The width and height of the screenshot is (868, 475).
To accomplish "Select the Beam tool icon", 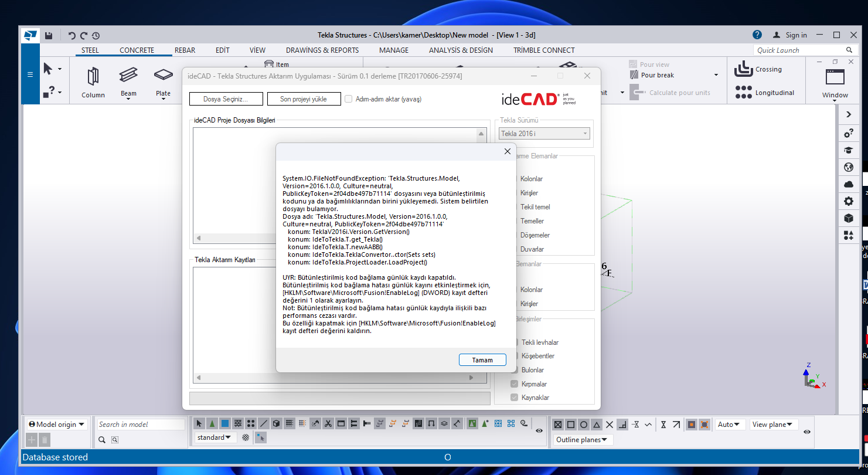I will tap(128, 75).
